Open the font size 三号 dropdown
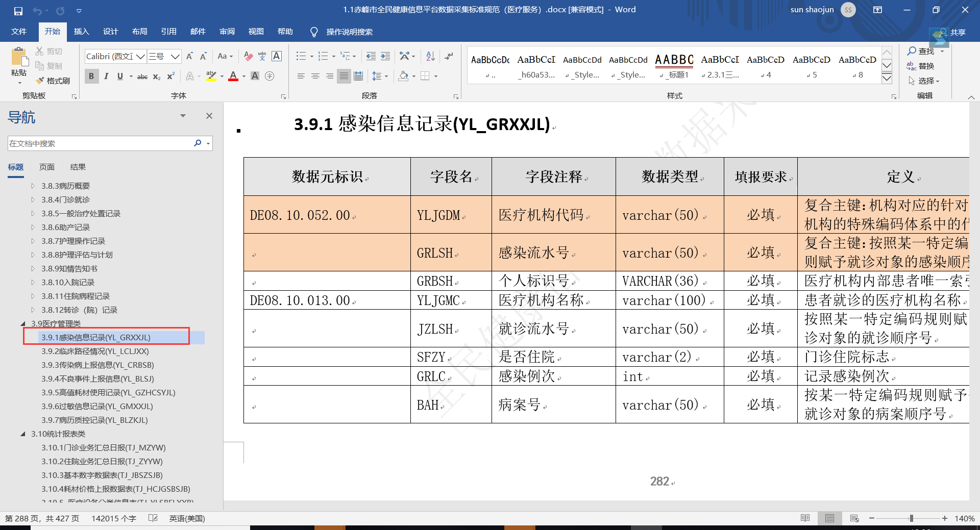The image size is (980, 530). pos(175,56)
